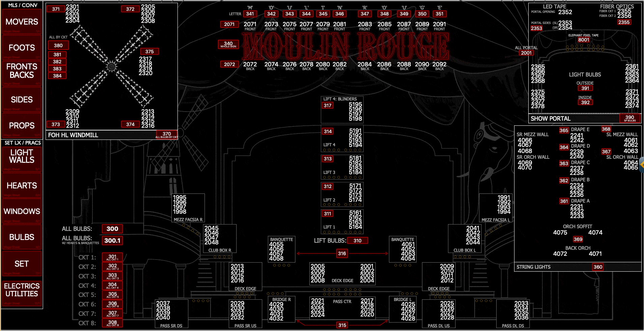Viewport: 644px width, 331px height.
Task: Select windmill group 375
Action: (x=149, y=52)
